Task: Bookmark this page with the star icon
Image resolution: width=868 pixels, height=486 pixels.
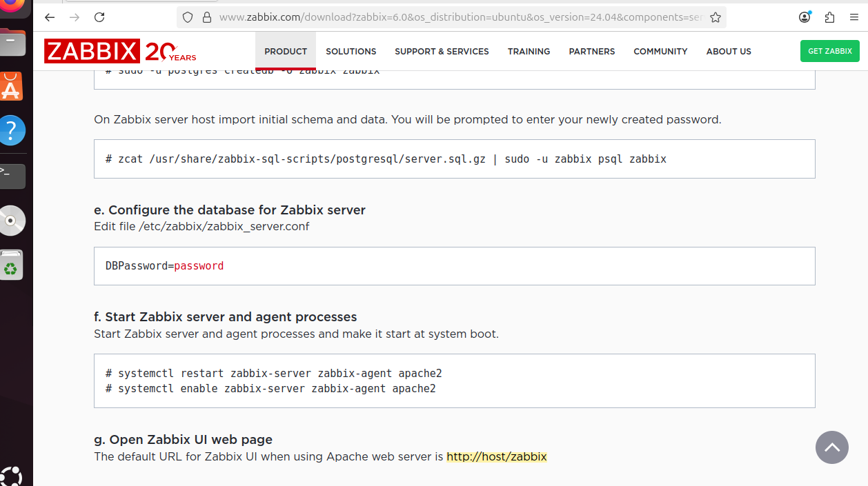Action: click(x=716, y=17)
